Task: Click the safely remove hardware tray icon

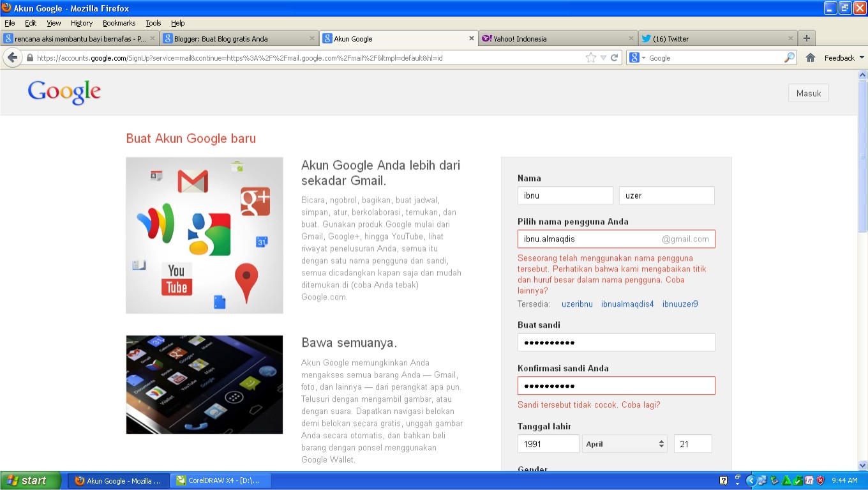Action: click(774, 480)
